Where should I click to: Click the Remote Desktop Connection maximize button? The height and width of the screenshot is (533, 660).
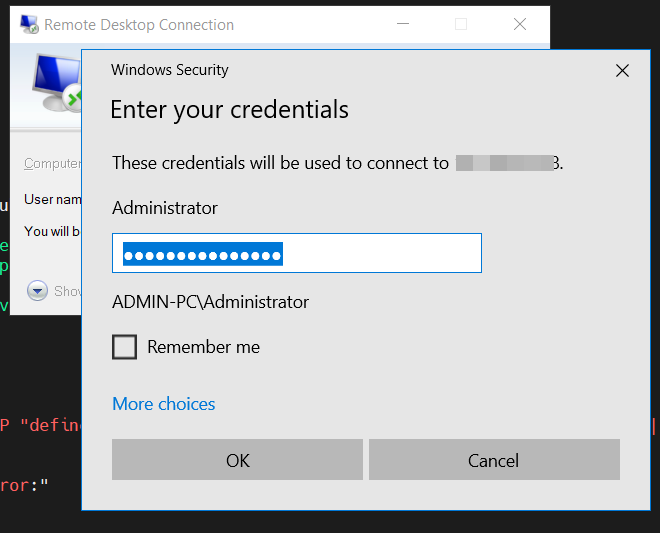461,25
